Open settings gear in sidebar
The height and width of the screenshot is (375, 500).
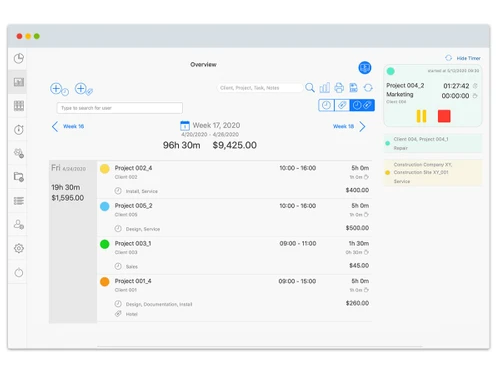19,248
